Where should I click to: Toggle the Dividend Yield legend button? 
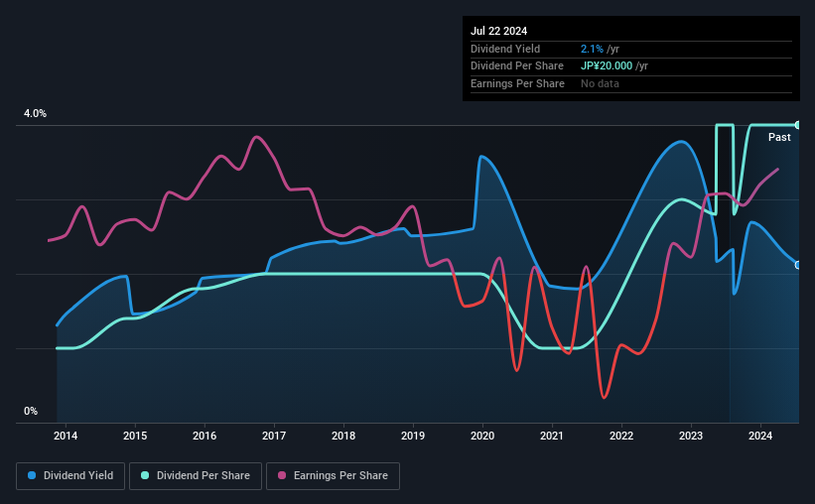tap(70, 476)
